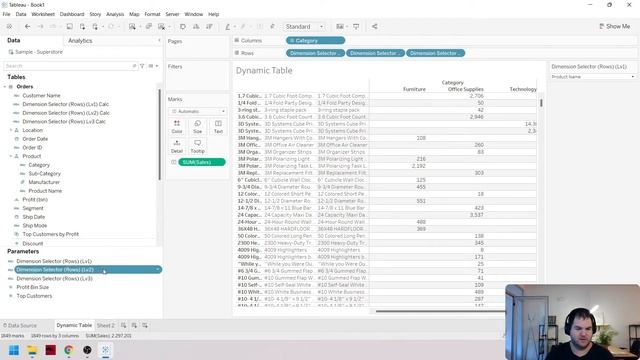Click the New Data Source icon
This screenshot has width=640, height=360.
pyautogui.click(x=82, y=27)
